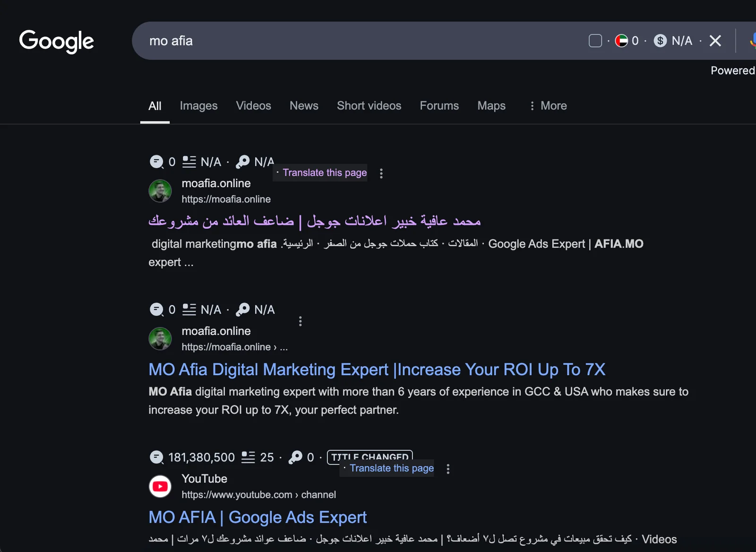756x552 pixels.
Task: Open the More search filters menu
Action: click(548, 106)
